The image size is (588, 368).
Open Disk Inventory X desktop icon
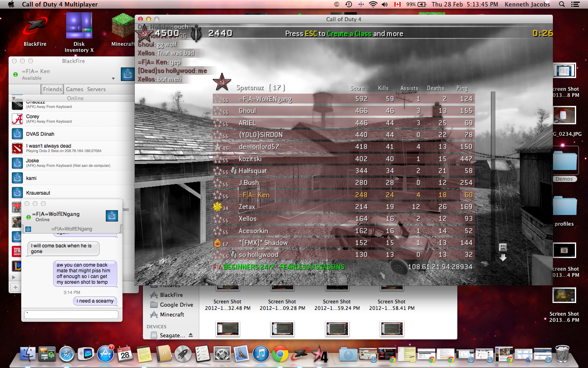click(79, 26)
